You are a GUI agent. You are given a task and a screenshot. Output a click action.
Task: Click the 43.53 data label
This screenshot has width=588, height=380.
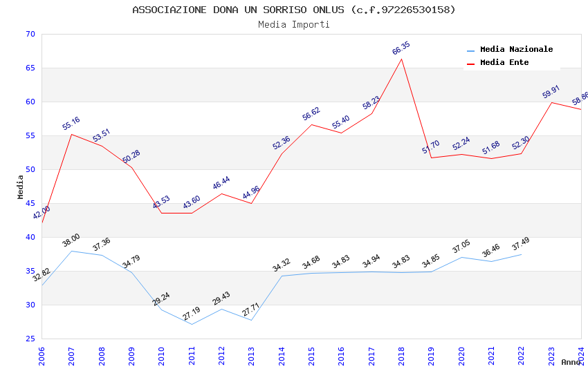point(161,202)
